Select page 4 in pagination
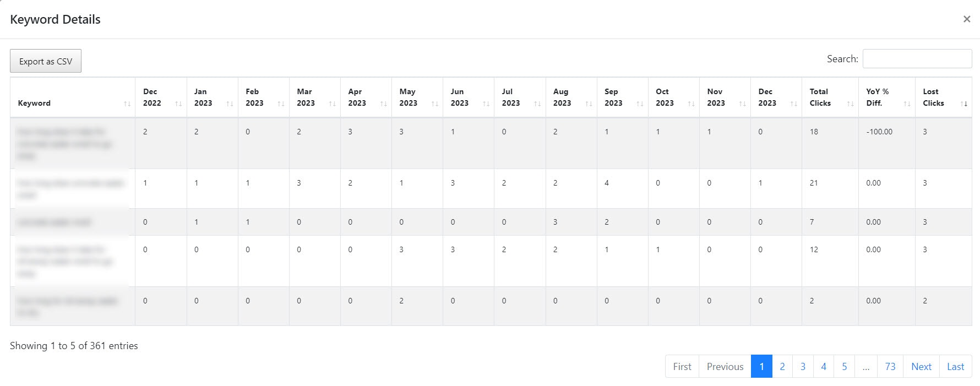The height and width of the screenshot is (386, 980). click(824, 367)
